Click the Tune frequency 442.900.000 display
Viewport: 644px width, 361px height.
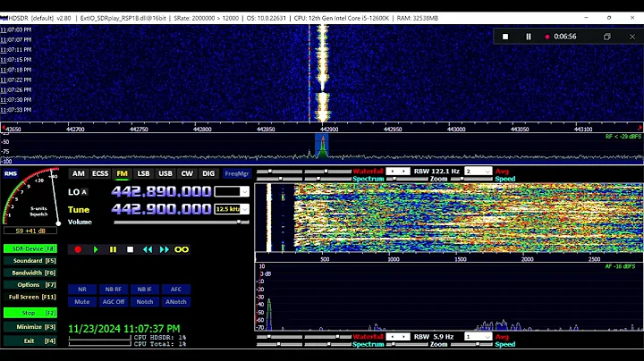click(x=161, y=209)
